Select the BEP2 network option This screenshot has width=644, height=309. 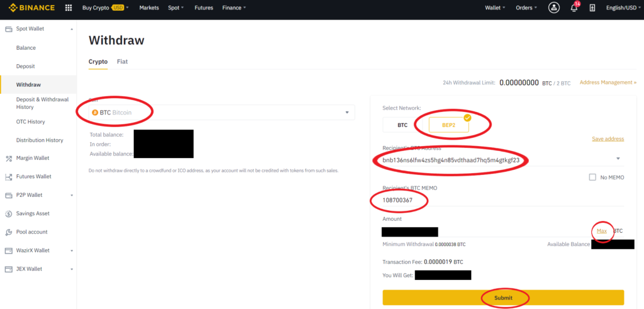coord(448,125)
